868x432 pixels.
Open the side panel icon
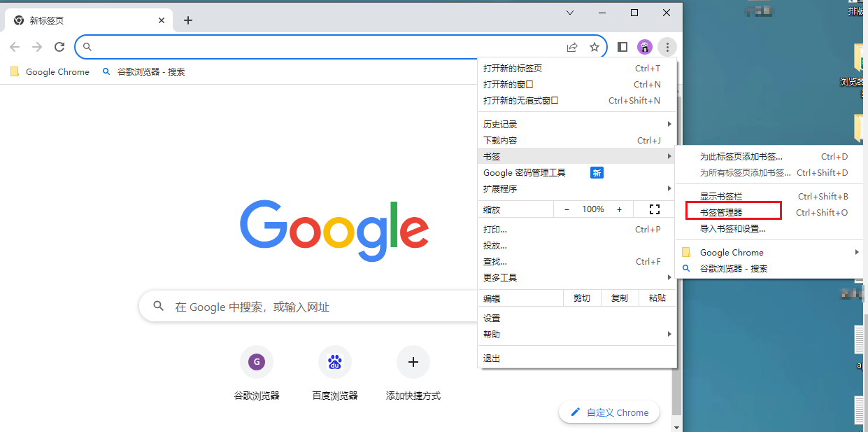[x=622, y=47]
